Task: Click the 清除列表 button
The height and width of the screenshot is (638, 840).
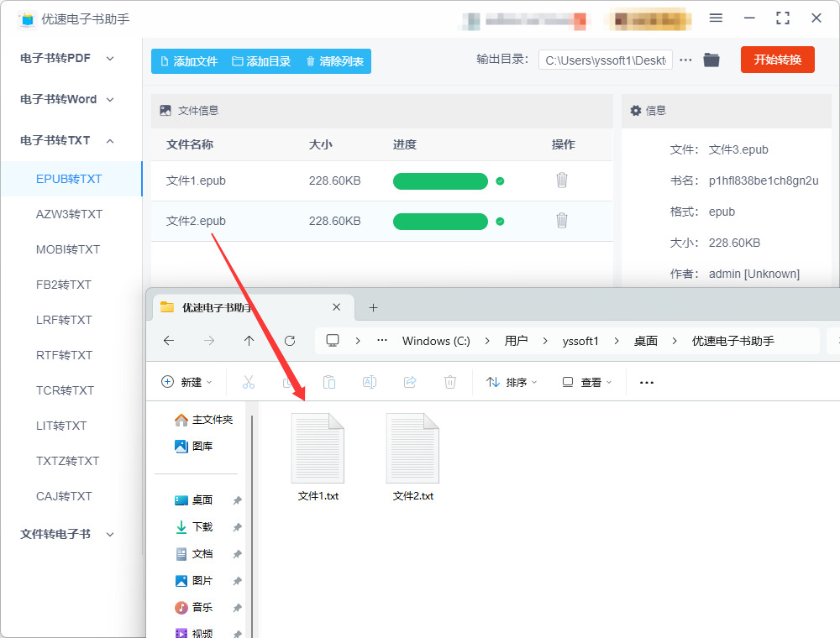Action: [x=335, y=61]
